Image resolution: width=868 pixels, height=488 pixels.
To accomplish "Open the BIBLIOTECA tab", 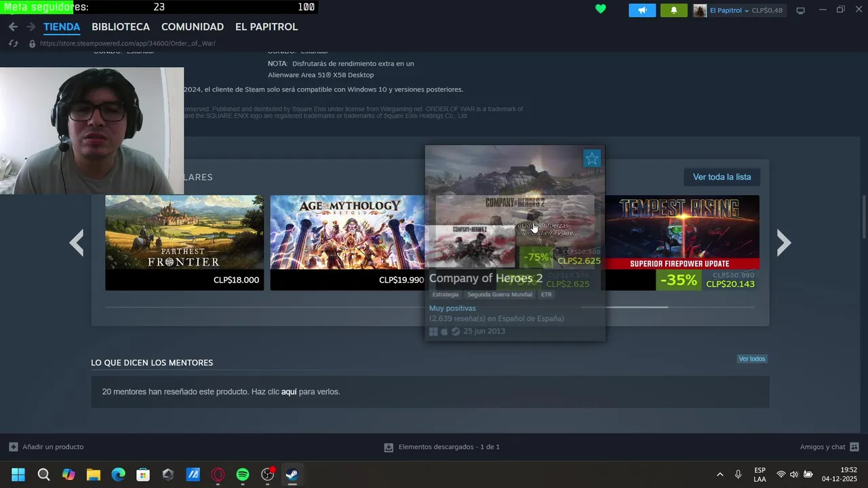I will 121,26.
